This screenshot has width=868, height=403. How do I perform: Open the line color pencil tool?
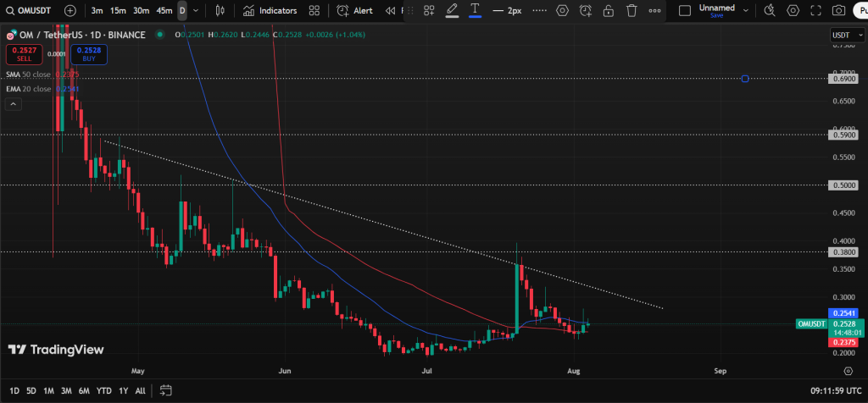click(x=453, y=10)
